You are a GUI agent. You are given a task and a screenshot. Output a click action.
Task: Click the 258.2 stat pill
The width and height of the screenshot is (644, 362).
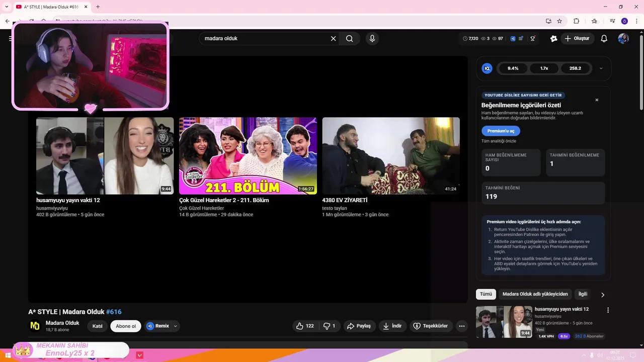click(x=575, y=68)
